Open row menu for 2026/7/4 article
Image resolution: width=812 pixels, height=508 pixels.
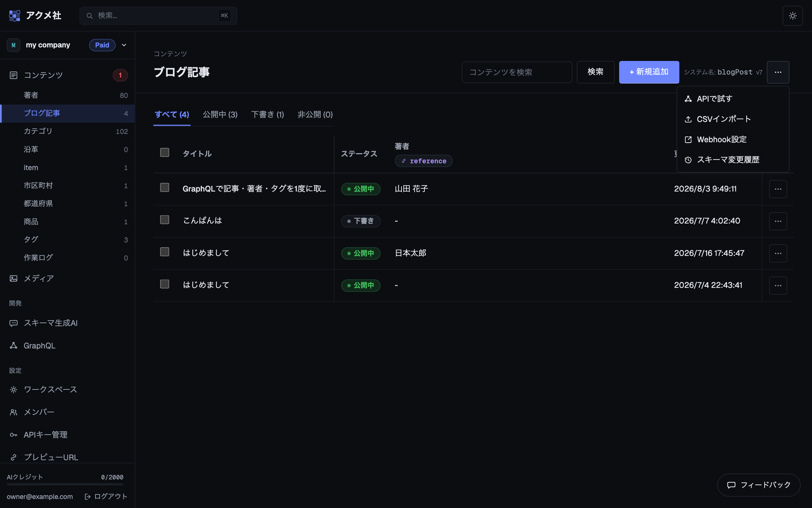click(x=778, y=286)
